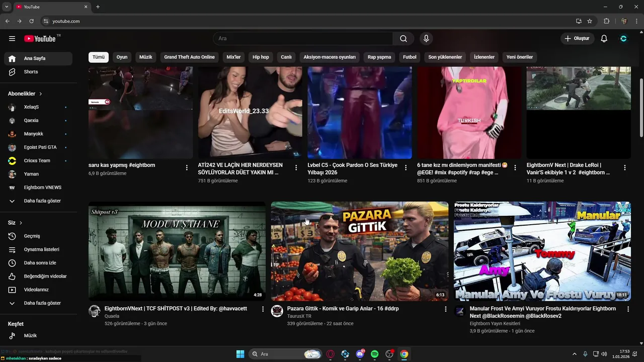644x362 pixels.
Task: Open Oynatma listeleri playlists
Action: (x=38, y=249)
